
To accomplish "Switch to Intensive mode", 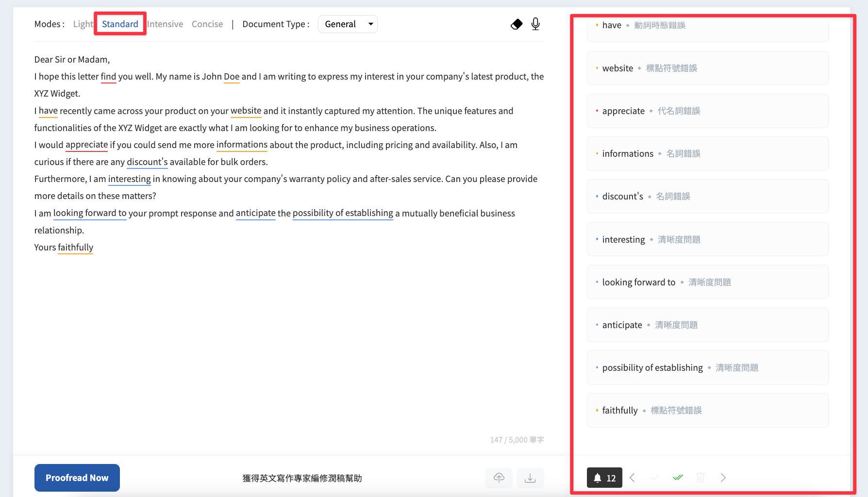I will coord(165,24).
